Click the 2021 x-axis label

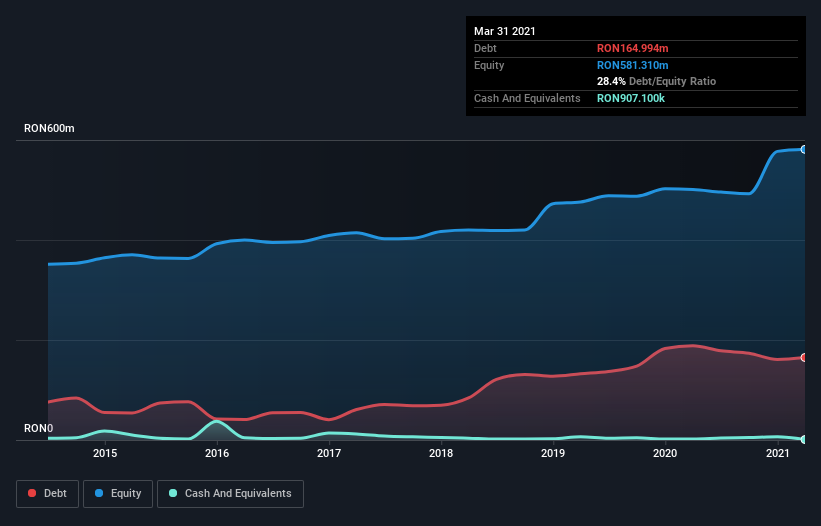[778, 453]
